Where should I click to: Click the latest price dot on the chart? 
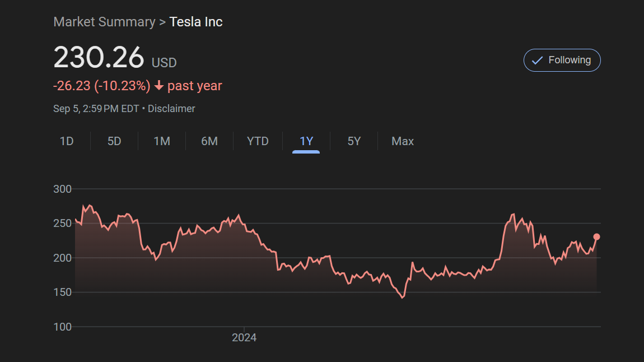click(x=597, y=237)
